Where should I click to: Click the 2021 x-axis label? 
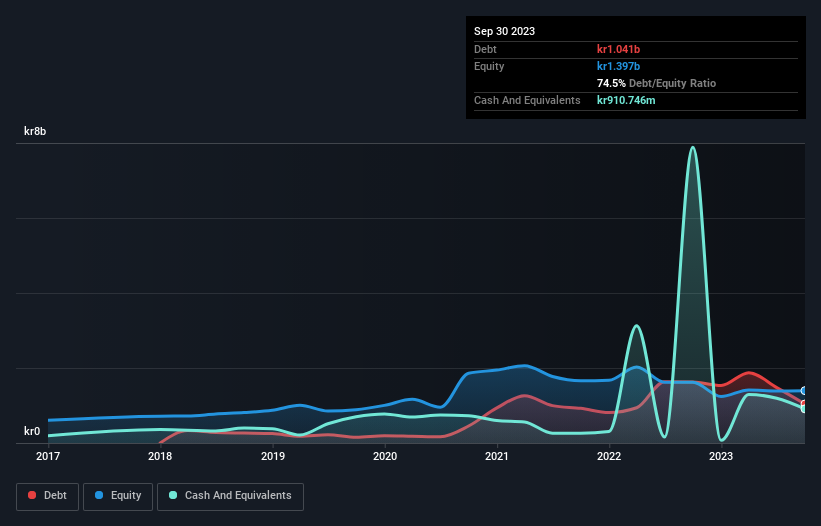click(497, 456)
